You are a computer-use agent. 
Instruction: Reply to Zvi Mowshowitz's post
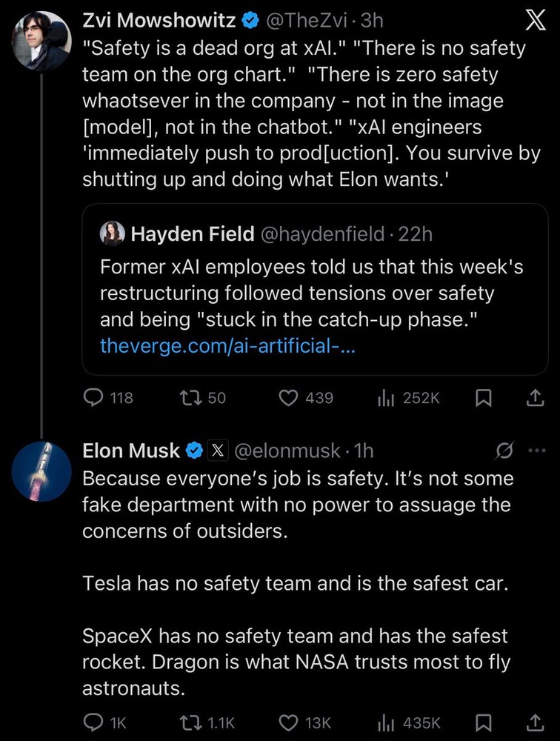[x=93, y=399]
